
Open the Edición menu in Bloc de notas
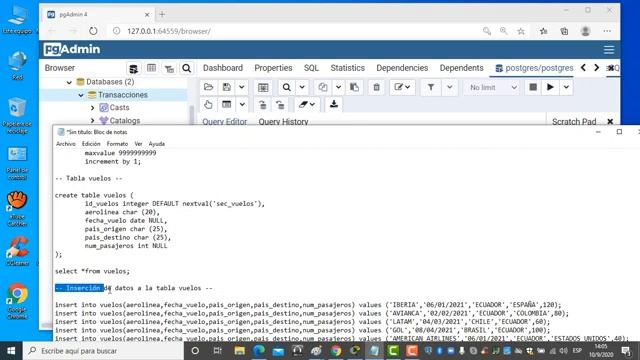click(91, 144)
